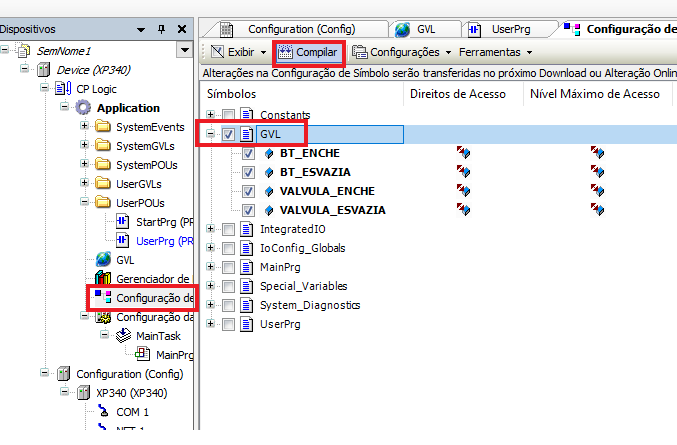Check the MainPrg symbol checkbox
Viewport: 677px width, 445px height.
(229, 267)
